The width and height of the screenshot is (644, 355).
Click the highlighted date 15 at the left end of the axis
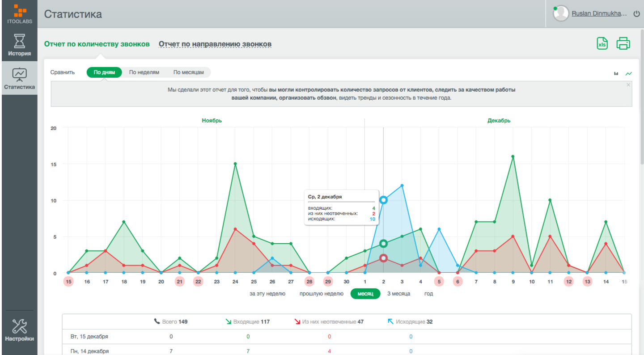point(68,282)
